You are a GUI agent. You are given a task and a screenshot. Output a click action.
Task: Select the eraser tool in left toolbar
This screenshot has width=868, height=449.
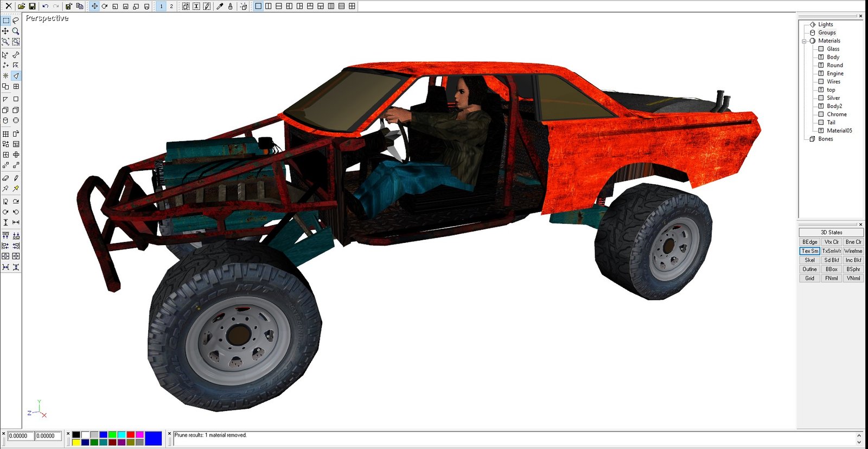tap(5, 178)
